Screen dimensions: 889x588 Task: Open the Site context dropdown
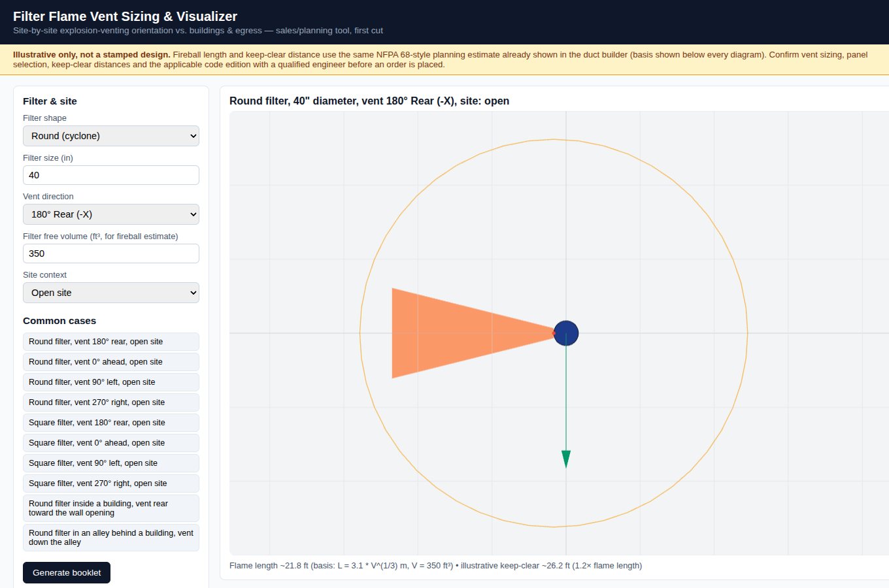pos(111,293)
